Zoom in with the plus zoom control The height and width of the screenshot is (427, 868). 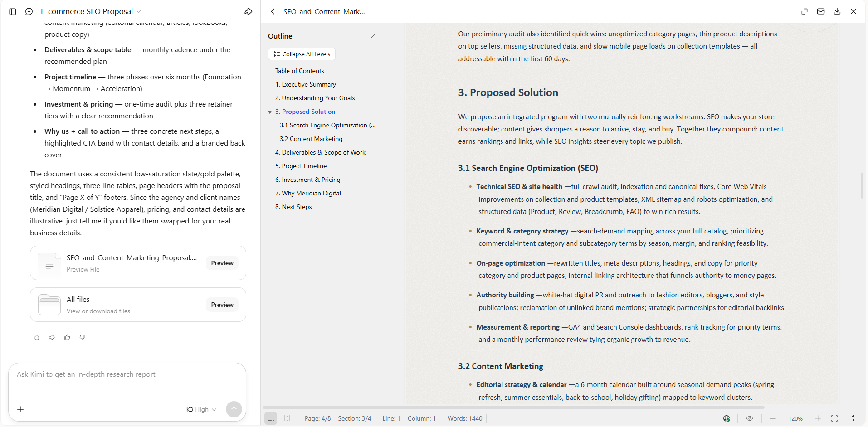click(x=818, y=418)
